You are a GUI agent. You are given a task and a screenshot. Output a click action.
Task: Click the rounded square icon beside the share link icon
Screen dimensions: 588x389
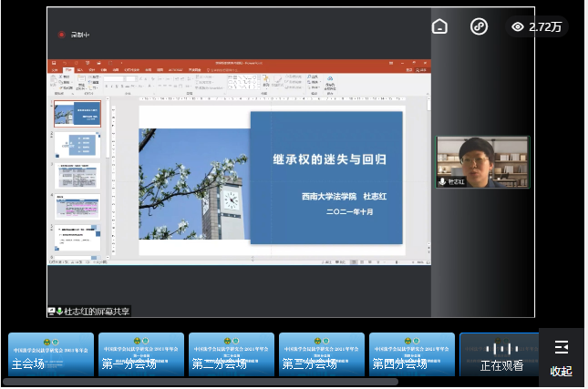point(439,26)
